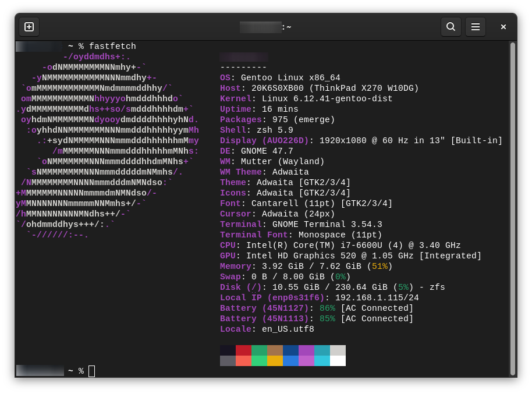This screenshot has height=394, width=532.
Task: Click the Host ThinkPad X270 line
Action: click(x=320, y=88)
